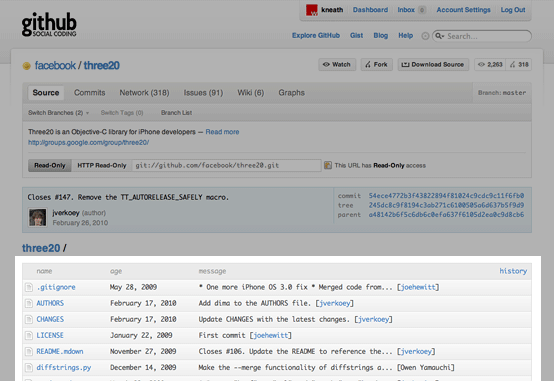Viewport: 554px width, 381px height.
Task: Click file icon next to diffstrings.py
Action: point(29,368)
